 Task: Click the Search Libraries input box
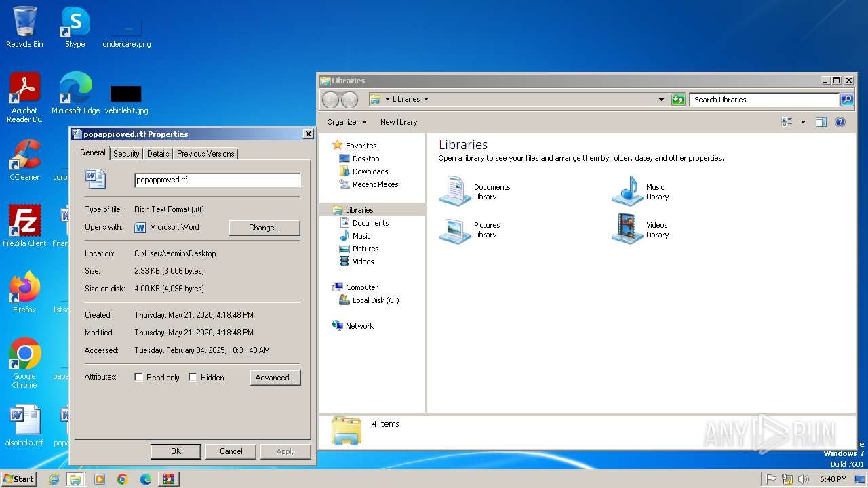pos(764,100)
